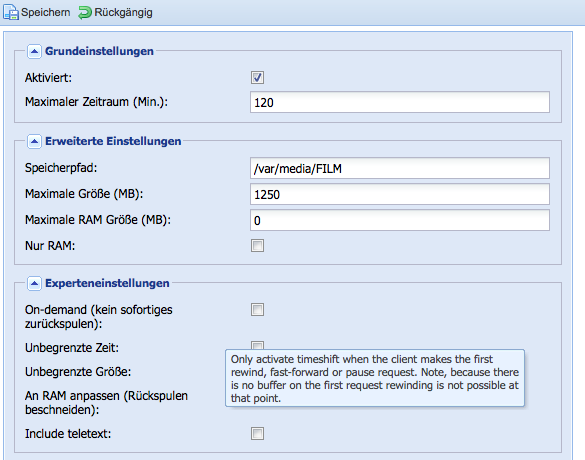Image resolution: width=585 pixels, height=460 pixels.
Task: Click the Maximaler Zeitraum input field
Action: [x=400, y=102]
